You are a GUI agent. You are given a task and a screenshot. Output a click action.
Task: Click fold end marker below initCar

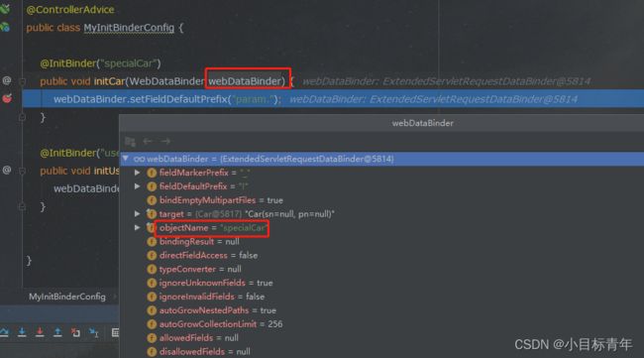pyautogui.click(x=22, y=117)
